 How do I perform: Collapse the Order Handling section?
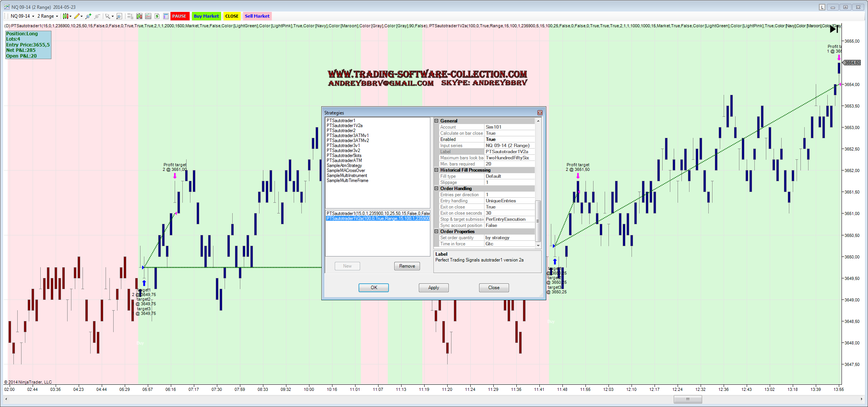click(x=436, y=189)
